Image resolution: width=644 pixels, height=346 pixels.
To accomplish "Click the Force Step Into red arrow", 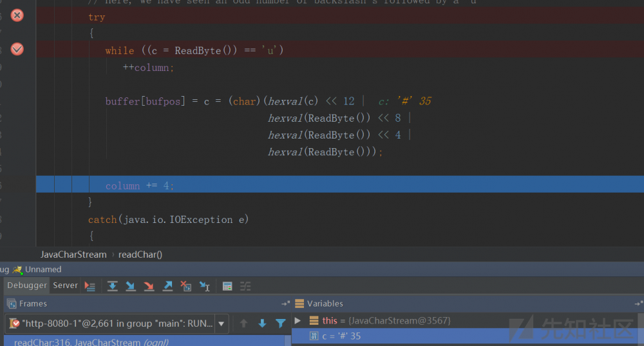I will click(149, 286).
